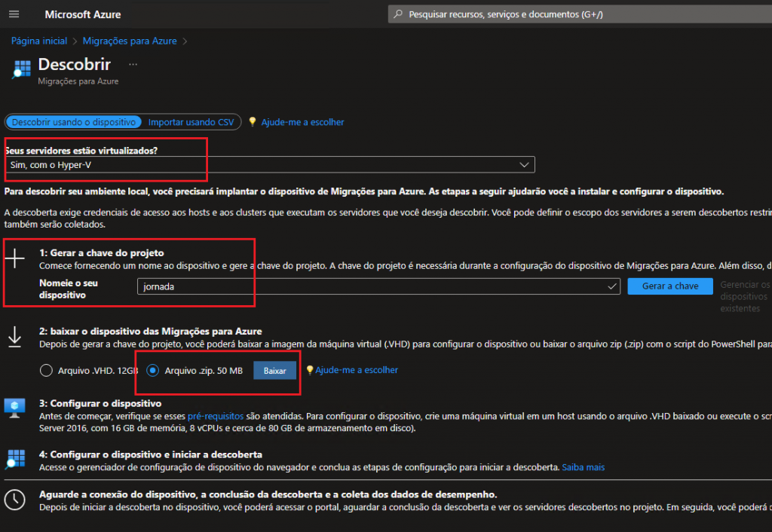
Task: Click the clock icon for awaiting connection
Action: tap(15, 500)
